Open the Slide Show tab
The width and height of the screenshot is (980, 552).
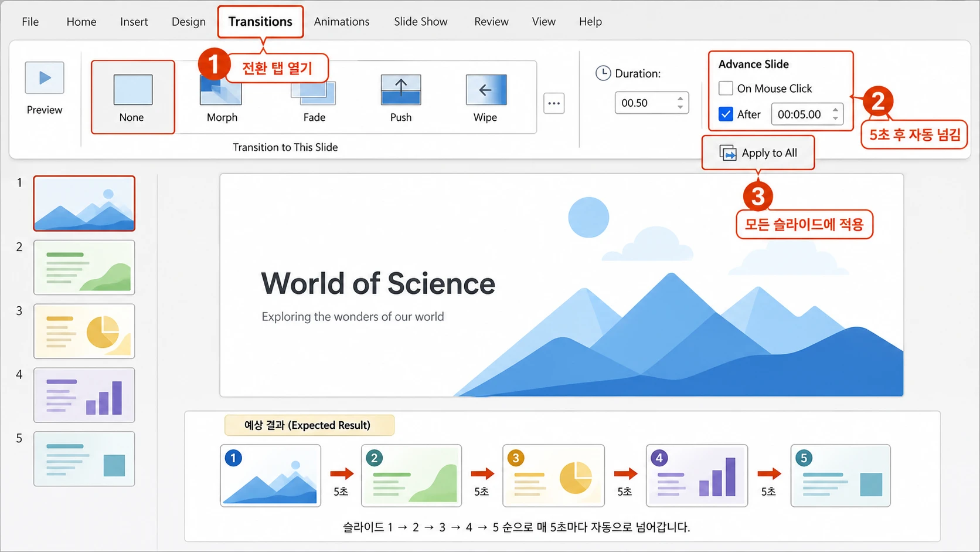coord(421,22)
